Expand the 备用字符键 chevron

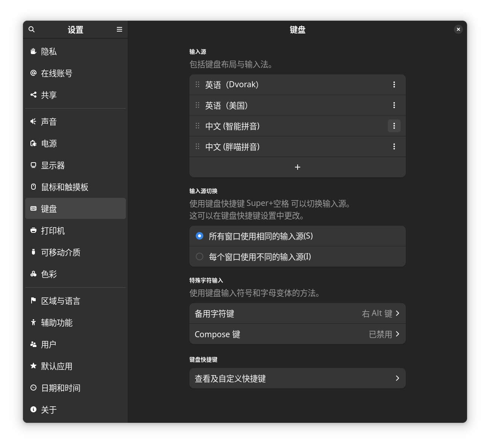click(x=398, y=313)
